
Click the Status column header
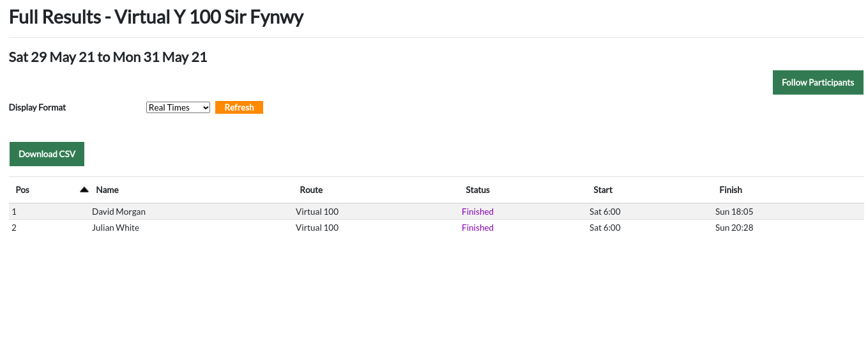click(x=478, y=190)
